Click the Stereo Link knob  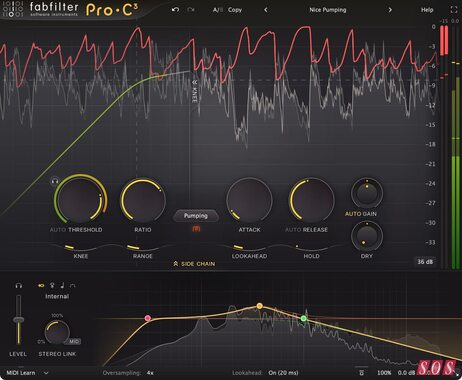(x=57, y=332)
